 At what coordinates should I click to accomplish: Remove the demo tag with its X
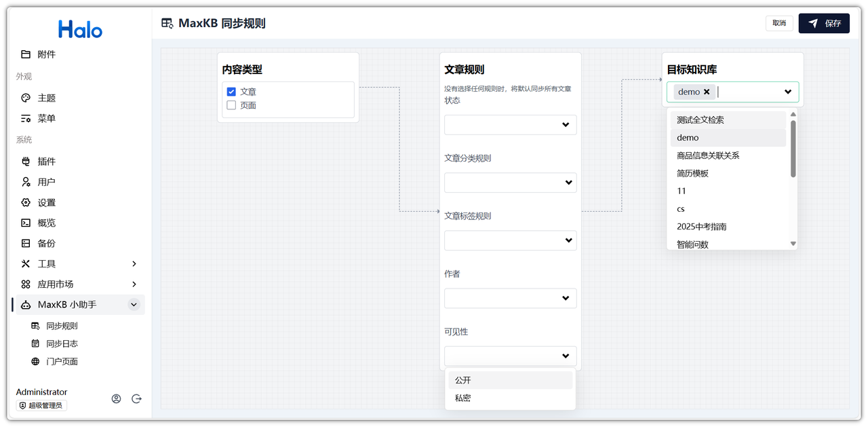707,92
